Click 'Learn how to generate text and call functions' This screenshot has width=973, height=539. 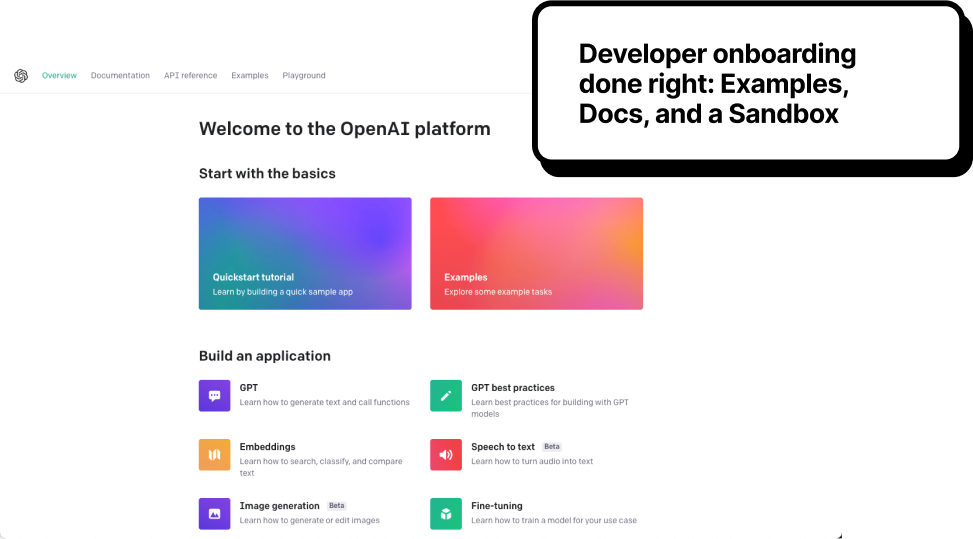coord(325,403)
